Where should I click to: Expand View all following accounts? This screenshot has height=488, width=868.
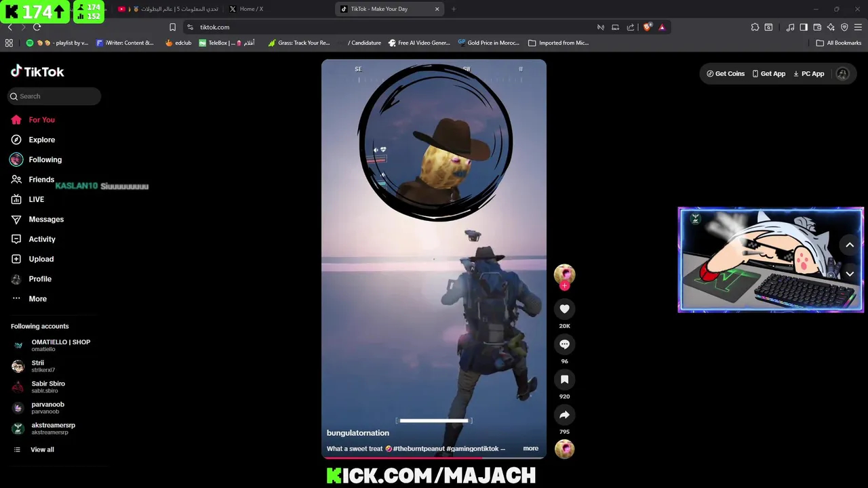point(34,449)
